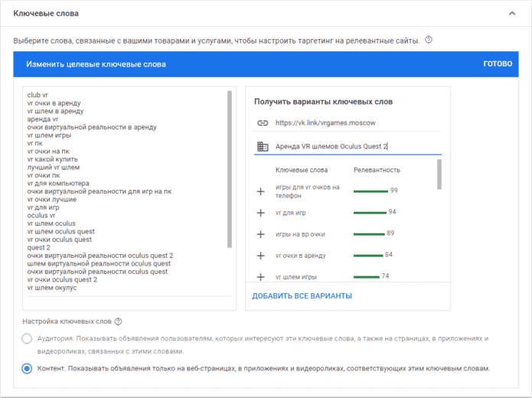
Task: Click the relevance bar valued 84
Action: (368, 256)
